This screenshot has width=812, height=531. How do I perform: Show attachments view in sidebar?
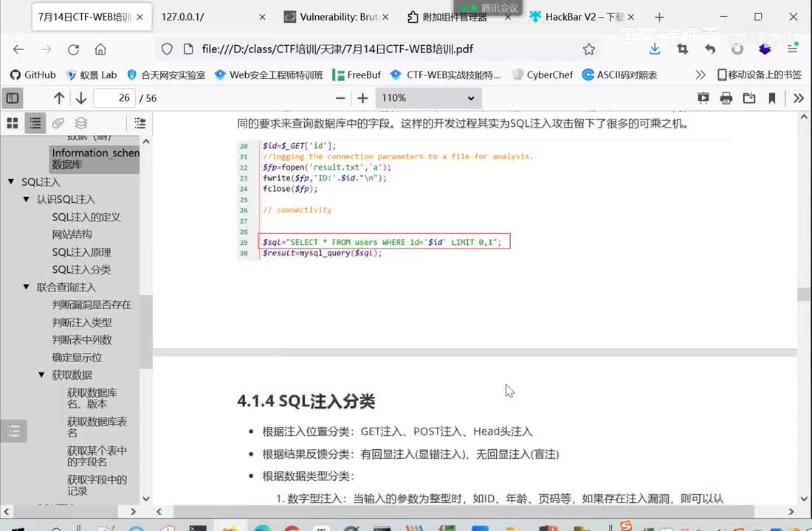point(58,123)
